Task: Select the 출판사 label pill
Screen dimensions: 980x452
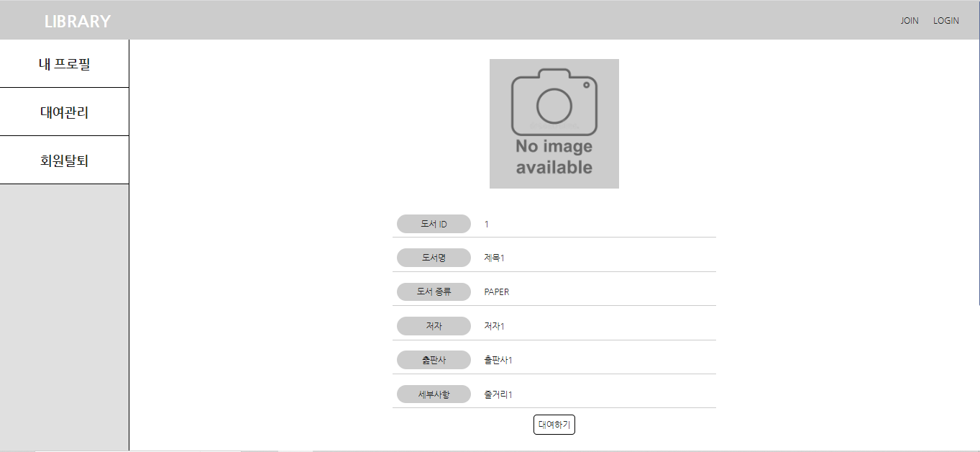Action: coord(434,360)
